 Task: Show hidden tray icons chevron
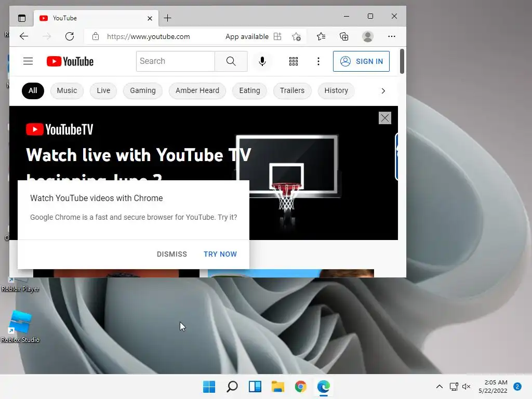[x=440, y=387]
